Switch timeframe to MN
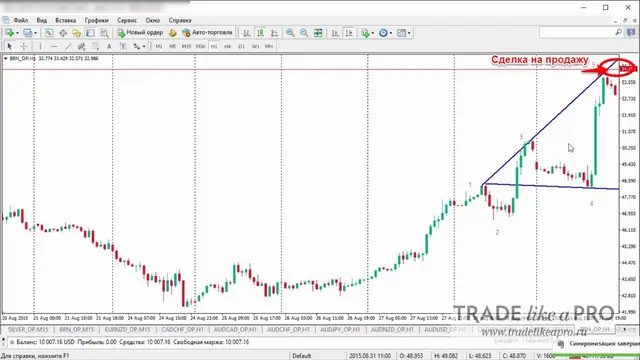The width and height of the screenshot is (640, 360). tap(269, 46)
